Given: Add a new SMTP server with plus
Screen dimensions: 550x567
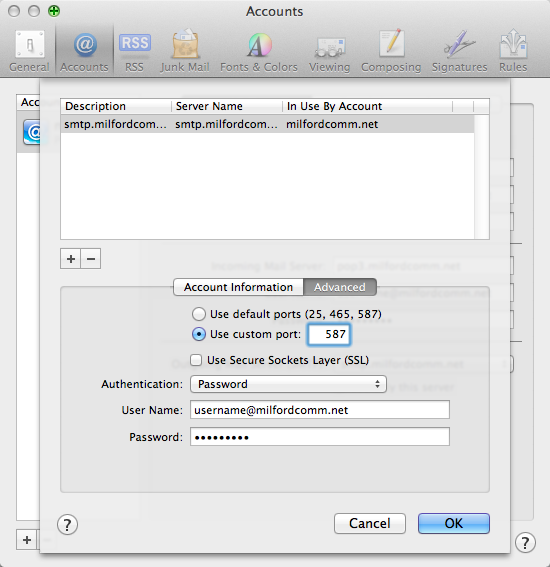Looking at the screenshot, I should pos(71,259).
